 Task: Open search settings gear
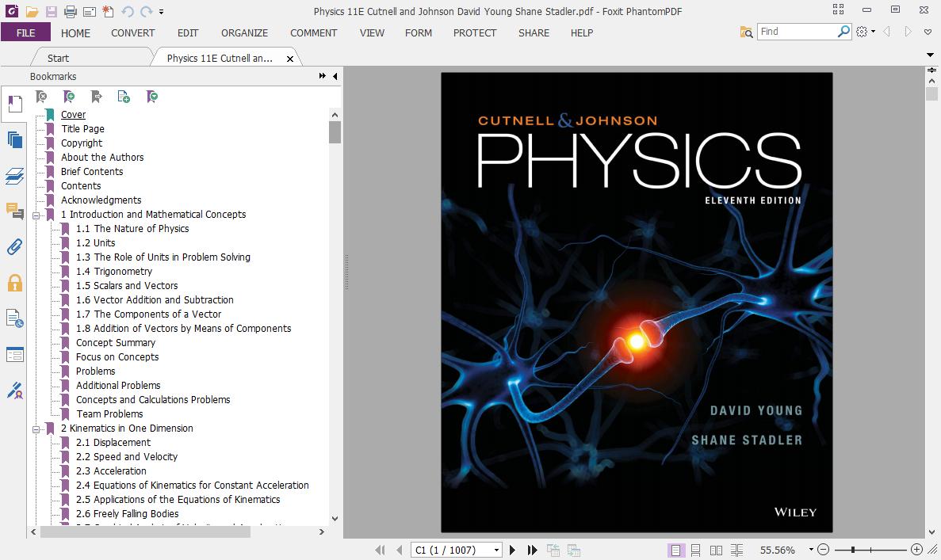click(862, 32)
